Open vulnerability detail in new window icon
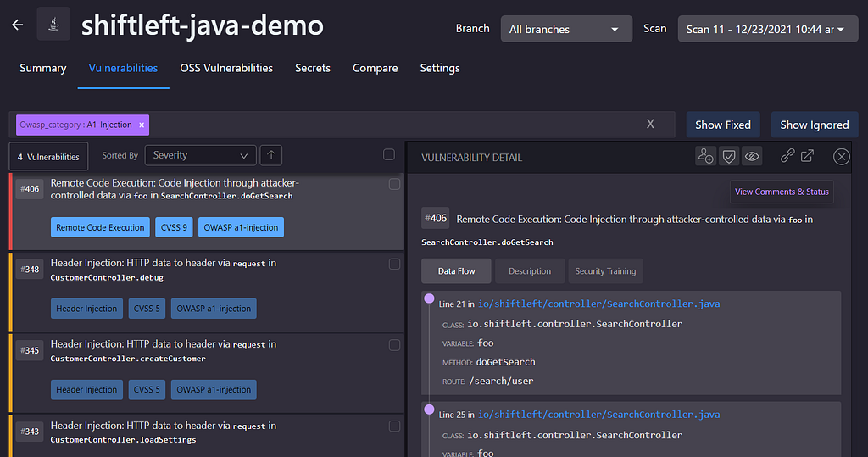This screenshot has width=868, height=457. click(807, 156)
